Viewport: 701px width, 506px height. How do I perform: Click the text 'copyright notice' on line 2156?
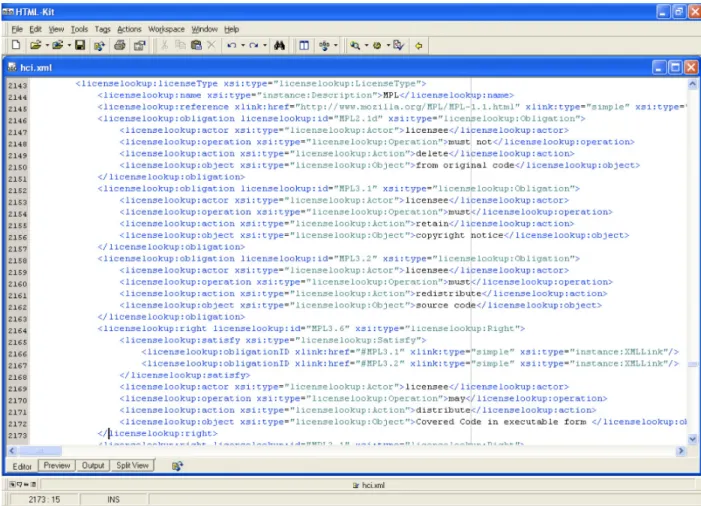460,235
